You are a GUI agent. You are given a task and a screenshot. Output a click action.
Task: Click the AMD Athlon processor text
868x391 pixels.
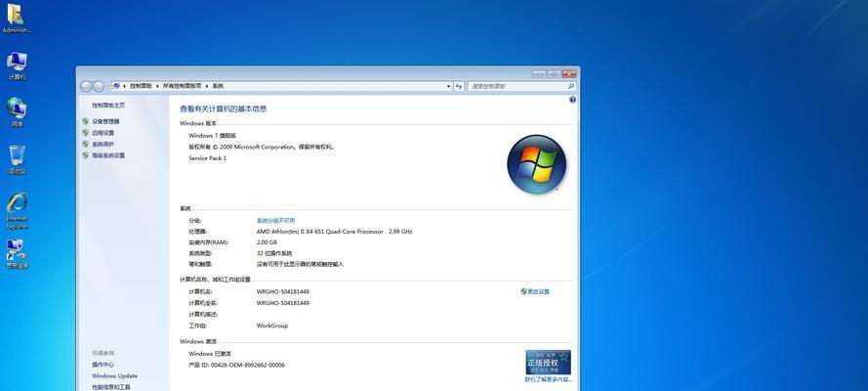coord(334,232)
